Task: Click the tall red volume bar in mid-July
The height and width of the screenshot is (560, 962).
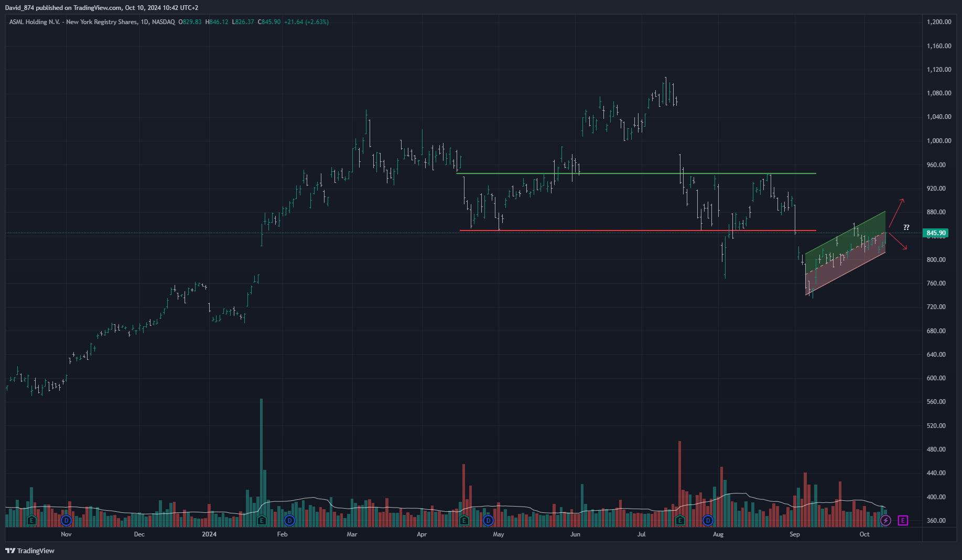Action: click(x=679, y=484)
